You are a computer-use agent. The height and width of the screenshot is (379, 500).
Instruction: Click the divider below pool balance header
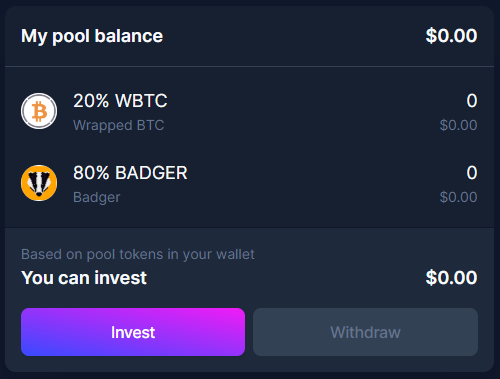[249, 66]
